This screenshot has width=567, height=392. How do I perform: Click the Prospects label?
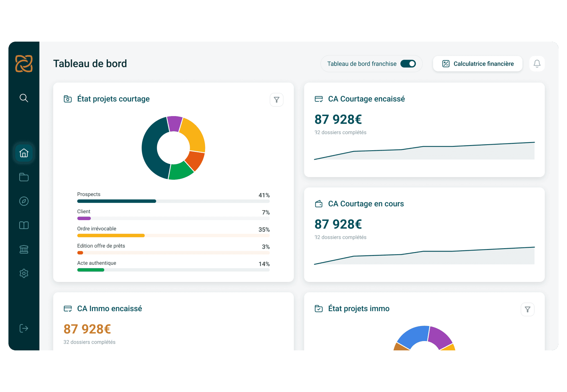[89, 194]
